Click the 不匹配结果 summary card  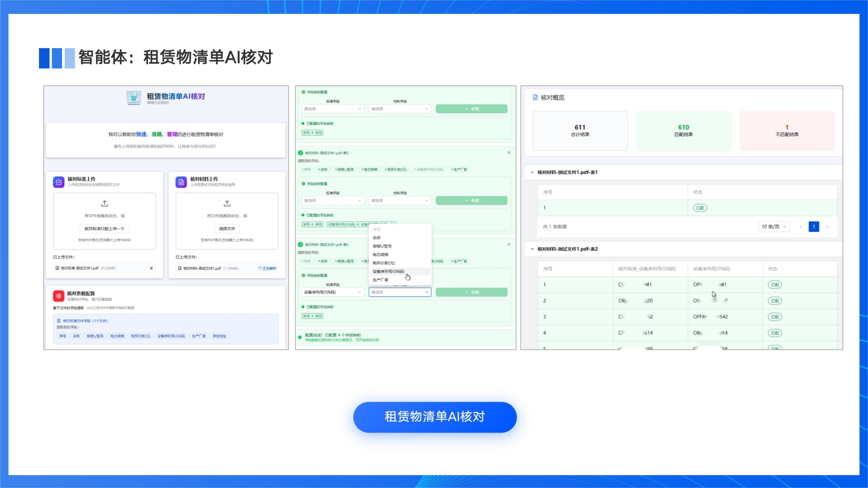click(786, 131)
